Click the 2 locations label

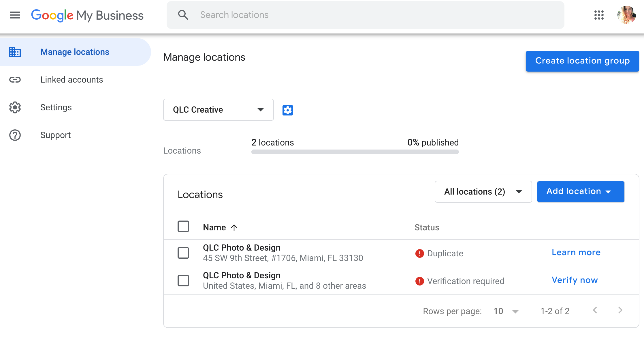tap(272, 143)
